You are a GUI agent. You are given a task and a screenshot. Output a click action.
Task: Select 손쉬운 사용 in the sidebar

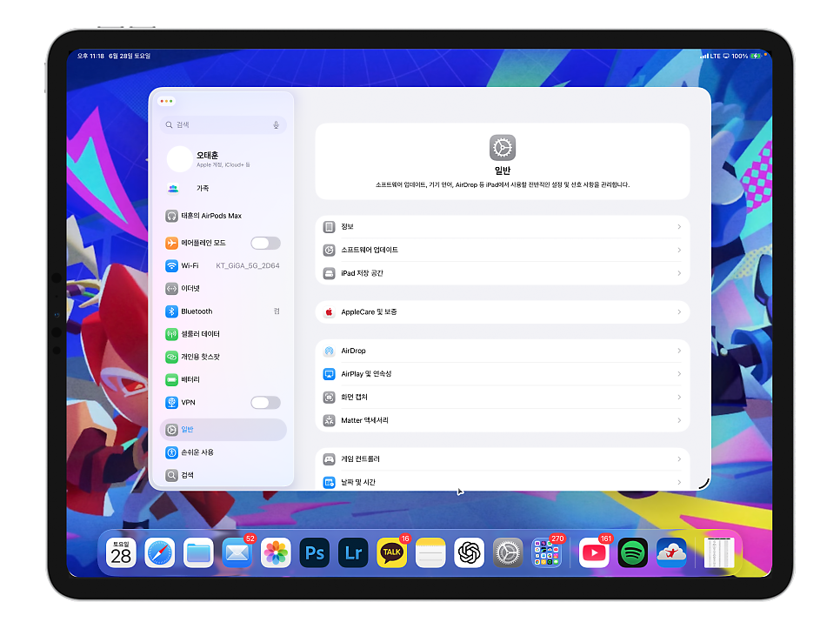(223, 452)
